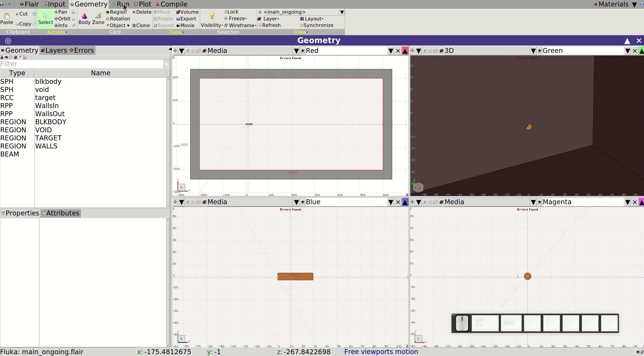Open the Plot tab

143,4
